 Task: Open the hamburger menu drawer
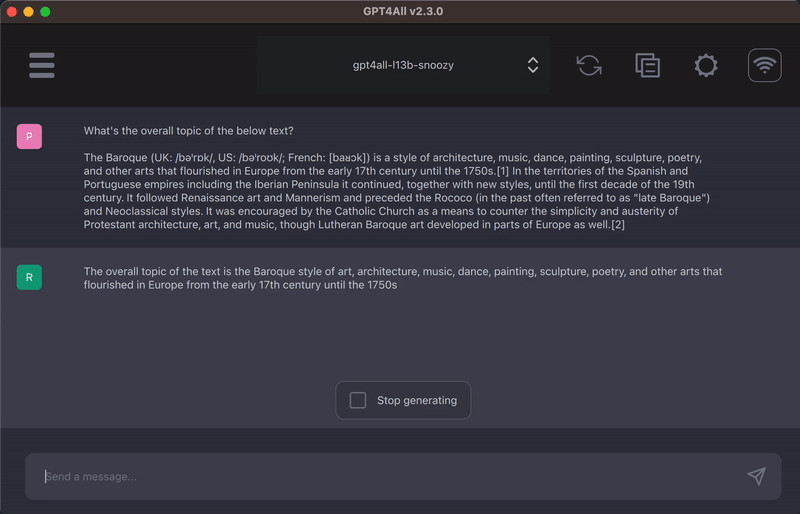coord(42,65)
